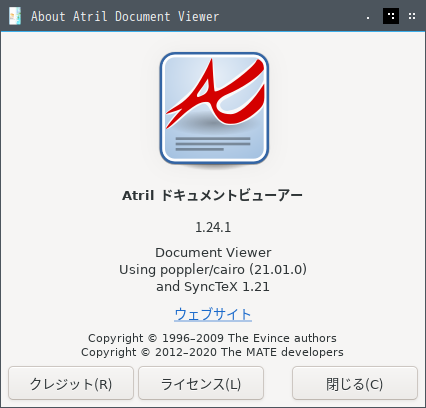Maximize the About Atril window
The width and height of the screenshot is (426, 408).
(x=391, y=16)
